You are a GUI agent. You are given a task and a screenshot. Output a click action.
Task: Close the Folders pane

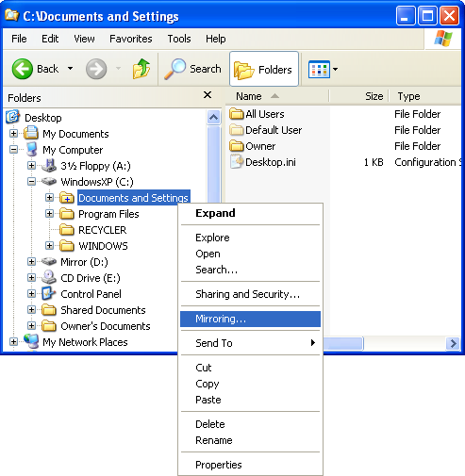click(208, 95)
